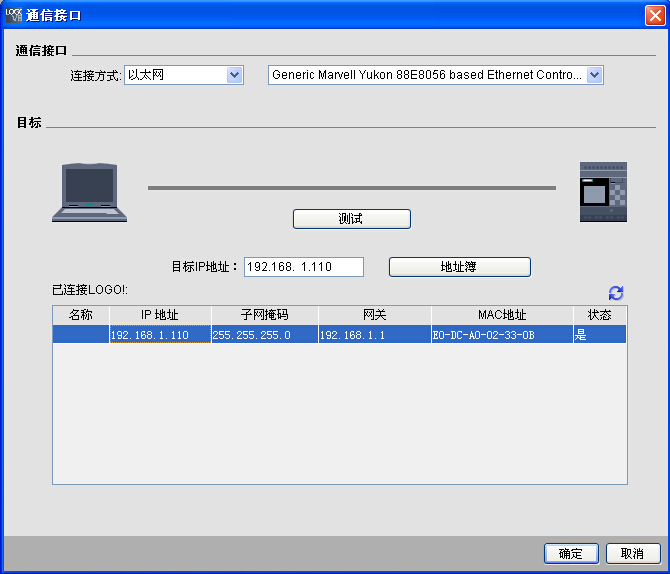Open the 地址簿 address book button

click(x=460, y=267)
